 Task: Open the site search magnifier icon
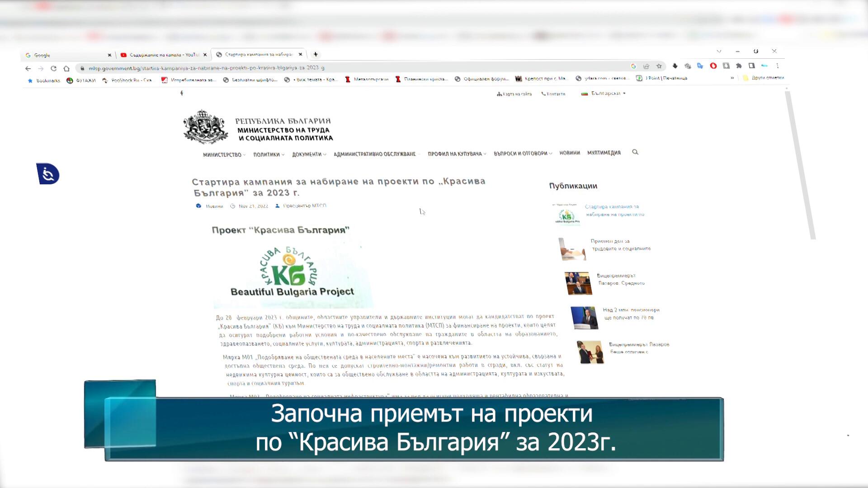[x=635, y=152]
